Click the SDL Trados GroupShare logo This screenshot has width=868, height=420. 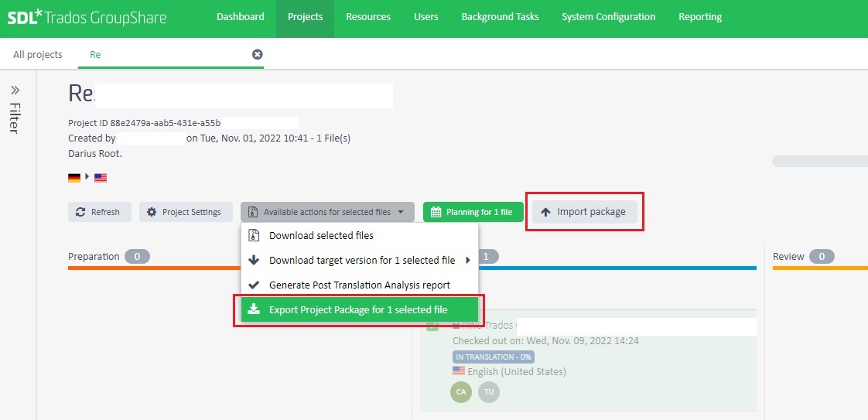(87, 18)
